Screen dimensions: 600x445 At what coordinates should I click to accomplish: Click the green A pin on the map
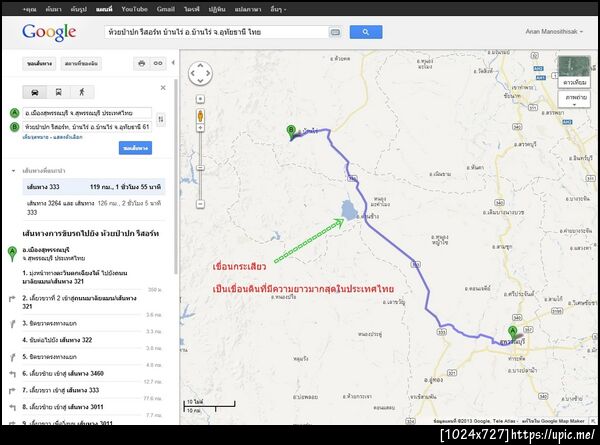512,332
